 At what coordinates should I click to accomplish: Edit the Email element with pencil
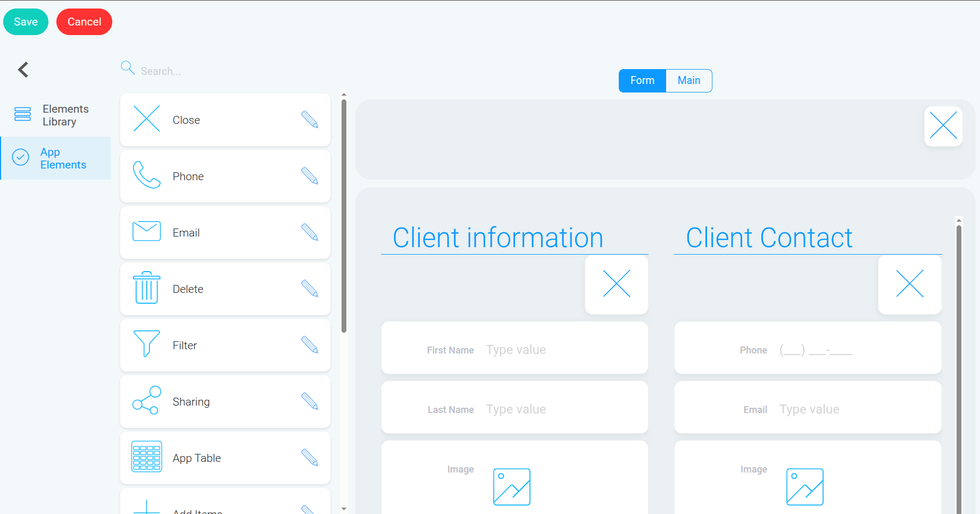310,232
